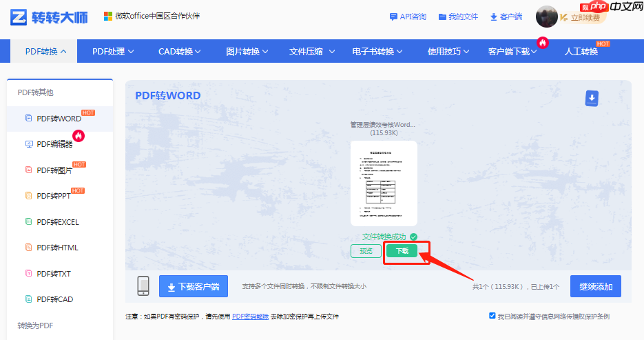Viewport: 644px width, 340px height.
Task: Click the 文件转换成功 status text
Action: (384, 237)
